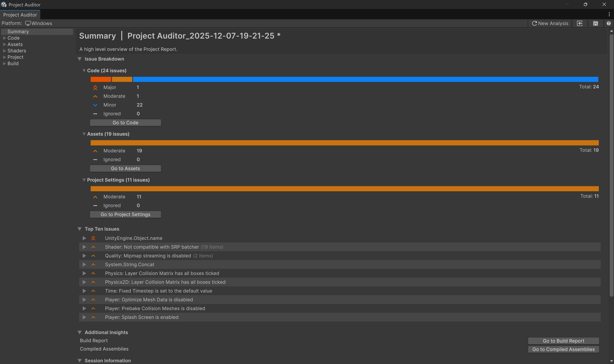Collapse the Top Ten Issues section

[80, 229]
